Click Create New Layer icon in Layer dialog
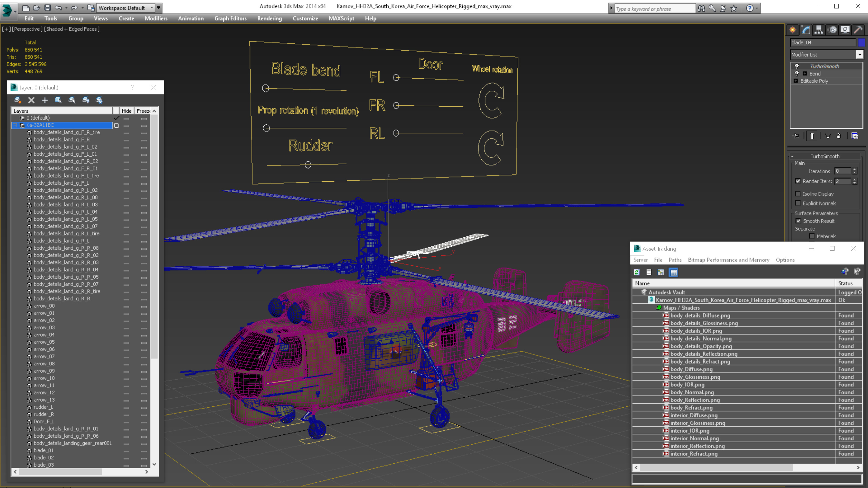Image resolution: width=868 pixels, height=488 pixels. (x=18, y=100)
